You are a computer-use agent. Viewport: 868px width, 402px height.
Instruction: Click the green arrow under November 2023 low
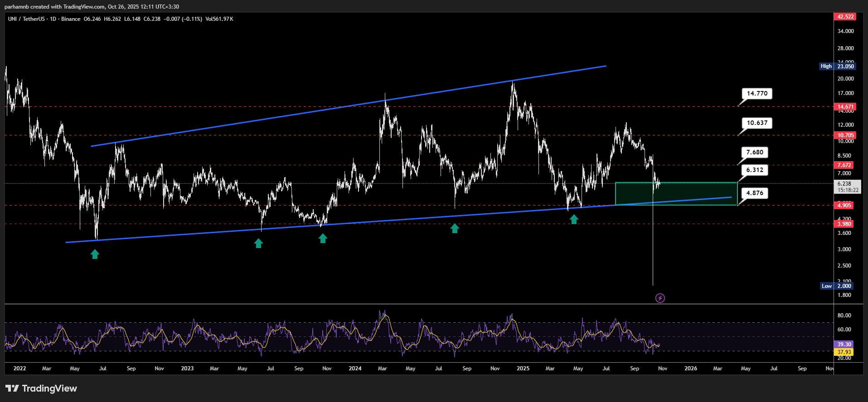pyautogui.click(x=323, y=239)
